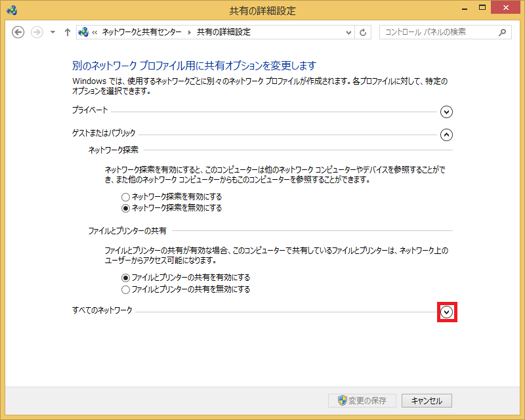The width and height of the screenshot is (525, 420).
Task: Select ネットワーク探索を無効にする radio button
Action: (x=125, y=208)
